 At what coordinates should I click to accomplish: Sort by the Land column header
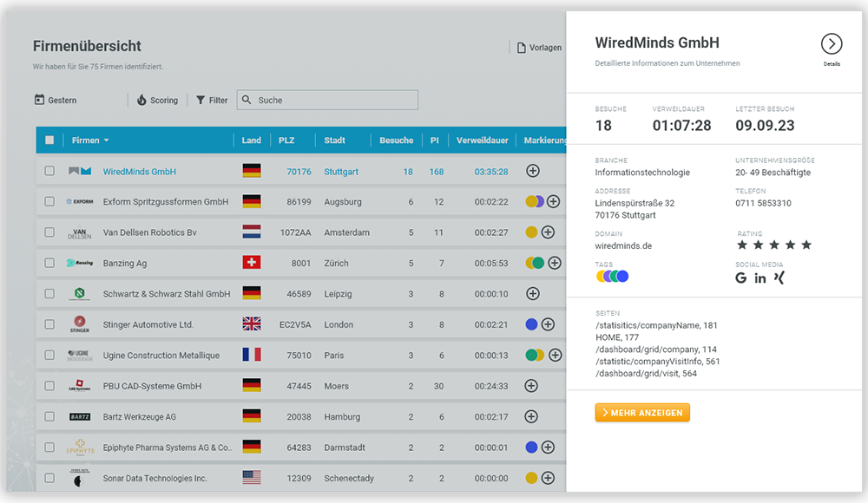(251, 140)
